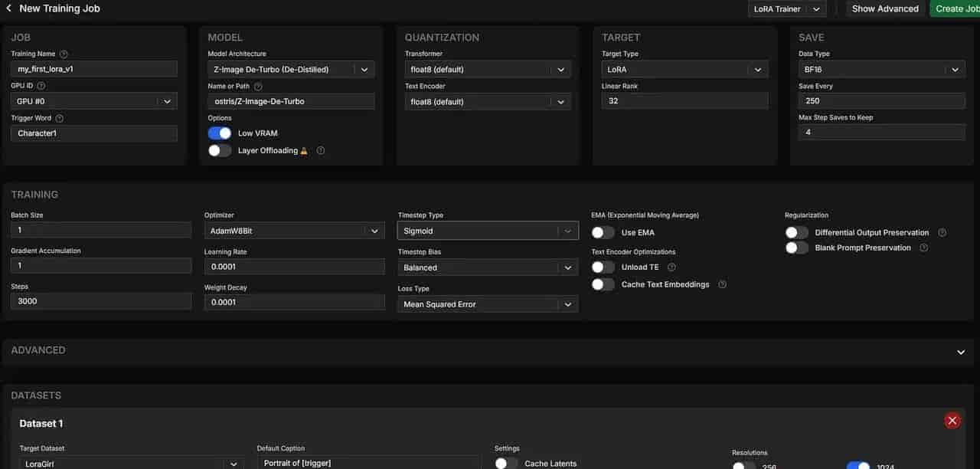Expand the Advanced section
Screen dimensions: 980x469
pyautogui.click(x=961, y=352)
